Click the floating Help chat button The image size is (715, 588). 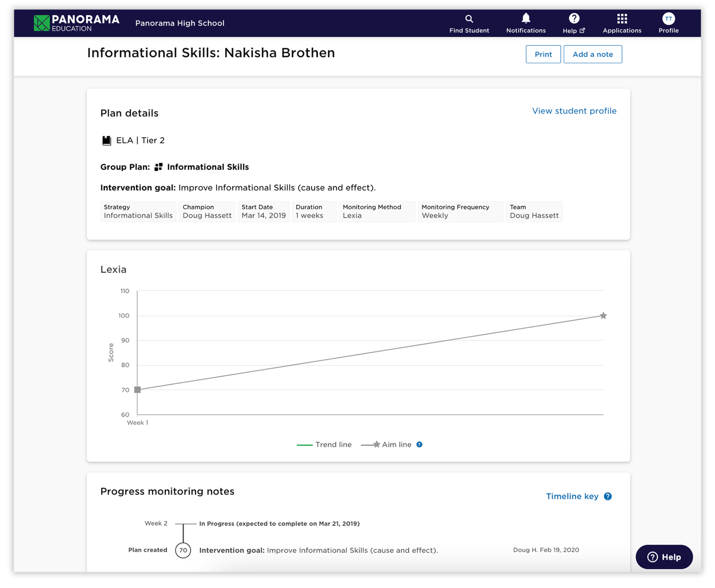tap(664, 557)
